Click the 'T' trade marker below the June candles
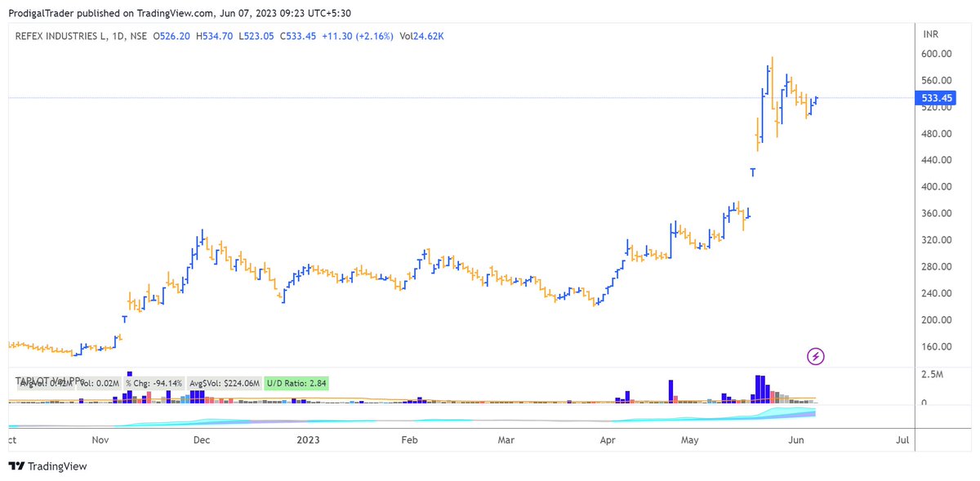Image resolution: width=980 pixels, height=481 pixels. (752, 171)
